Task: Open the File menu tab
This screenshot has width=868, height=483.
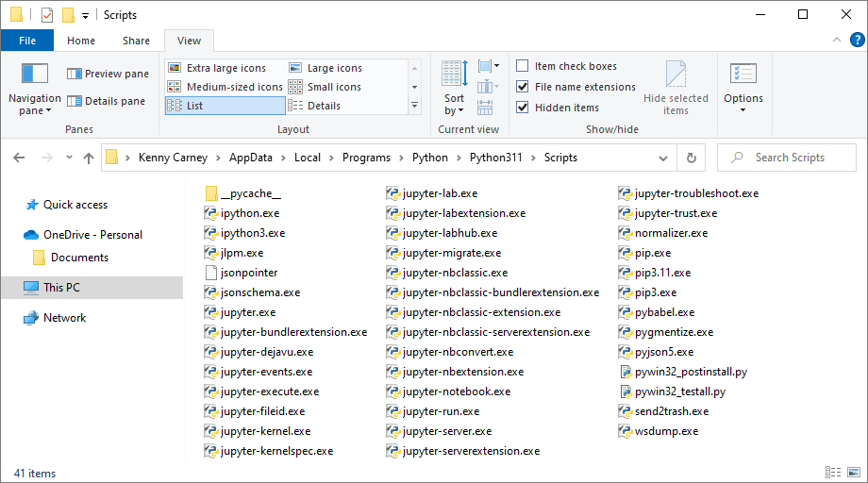Action: (x=27, y=41)
